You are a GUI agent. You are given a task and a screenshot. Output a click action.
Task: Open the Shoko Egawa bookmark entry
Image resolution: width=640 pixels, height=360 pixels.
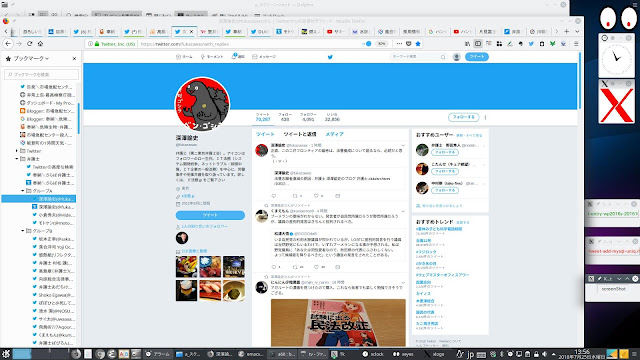tap(53, 295)
